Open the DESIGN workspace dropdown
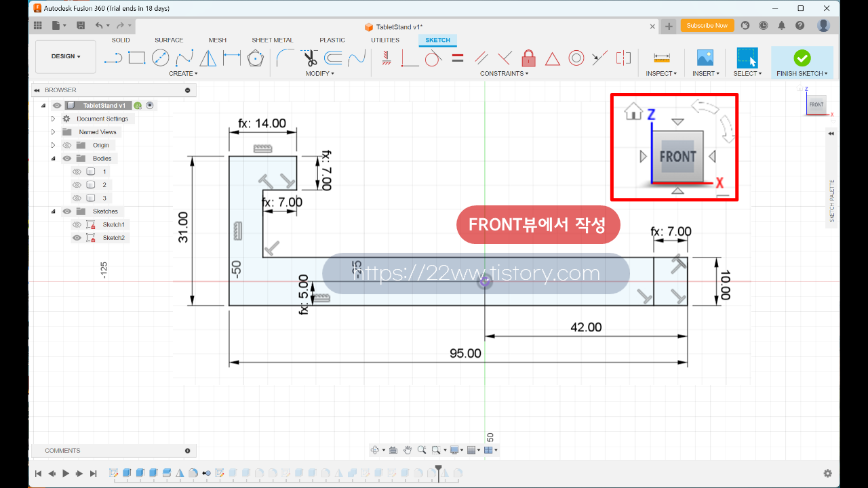 [66, 57]
